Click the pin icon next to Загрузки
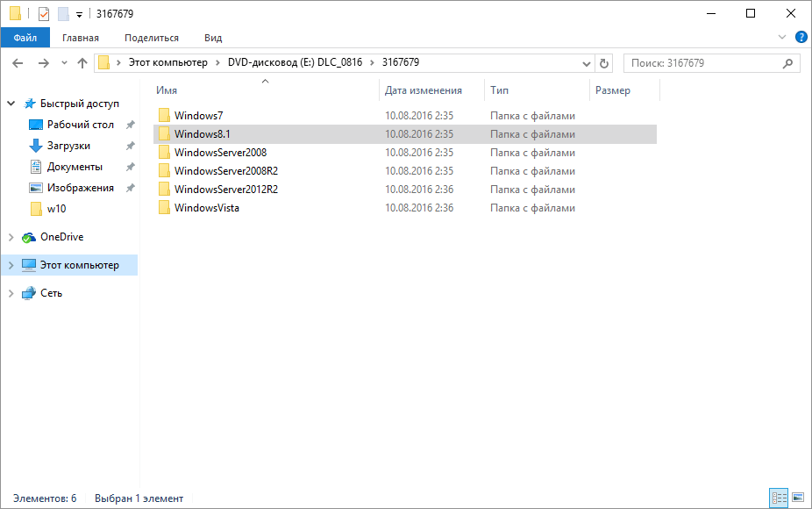The width and height of the screenshot is (812, 509). (x=130, y=145)
